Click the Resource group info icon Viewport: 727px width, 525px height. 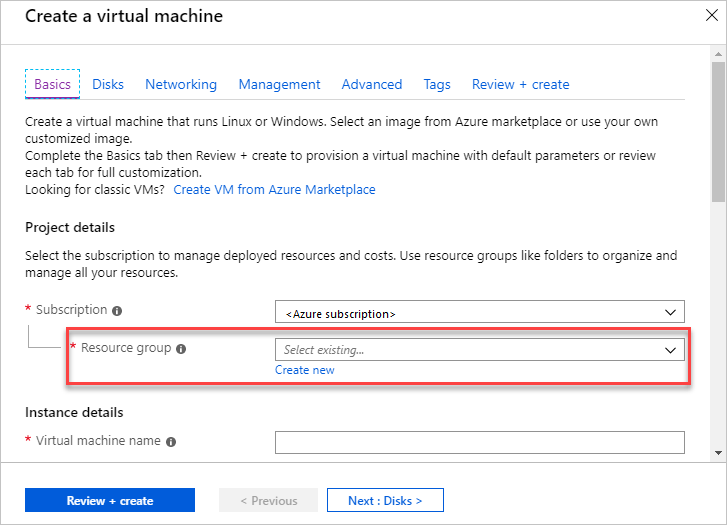tap(181, 349)
